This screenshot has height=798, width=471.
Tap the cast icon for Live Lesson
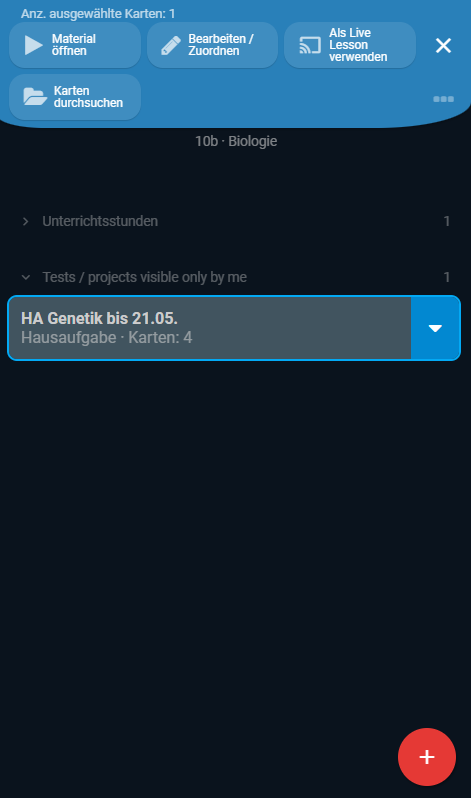(310, 45)
